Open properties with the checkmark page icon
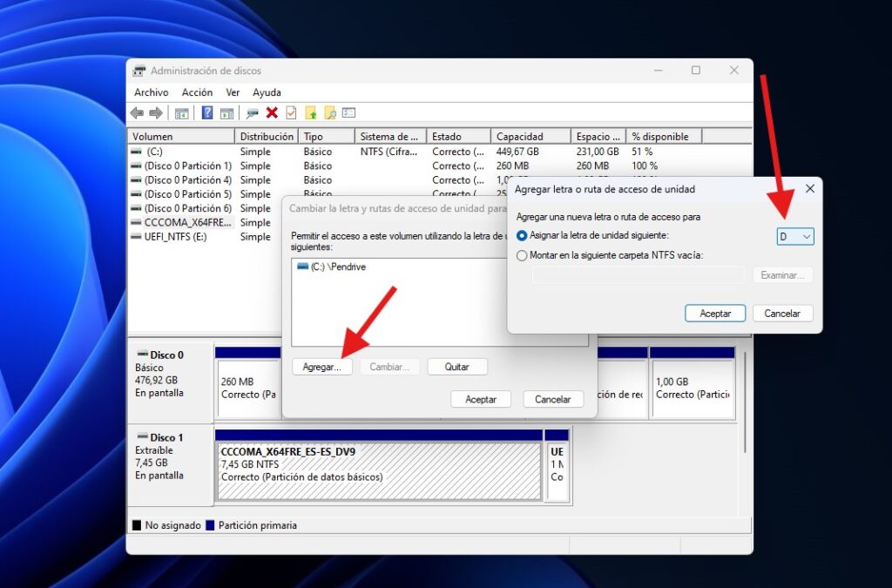 291,112
